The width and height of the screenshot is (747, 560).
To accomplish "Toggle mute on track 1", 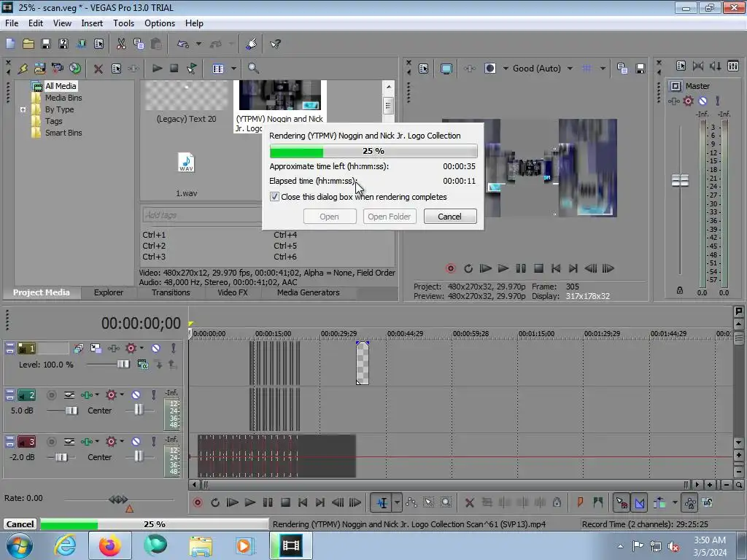I will (x=156, y=349).
